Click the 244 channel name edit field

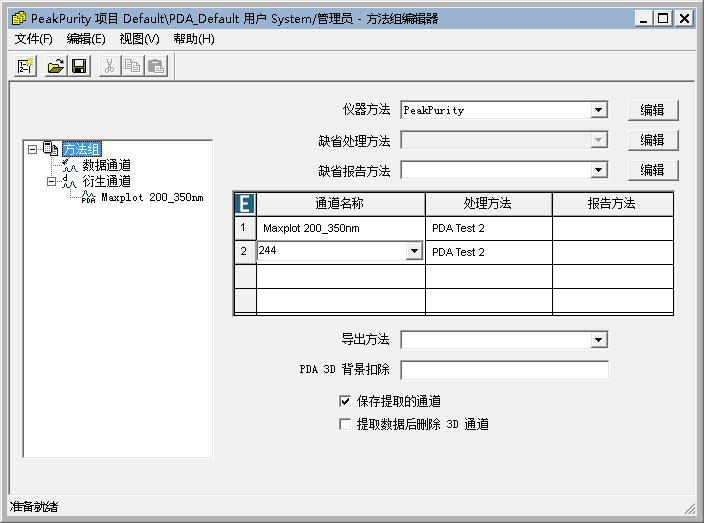click(332, 251)
